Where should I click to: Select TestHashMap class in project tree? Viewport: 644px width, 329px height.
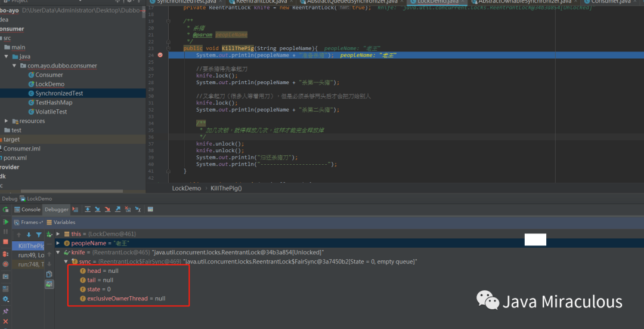tap(54, 102)
